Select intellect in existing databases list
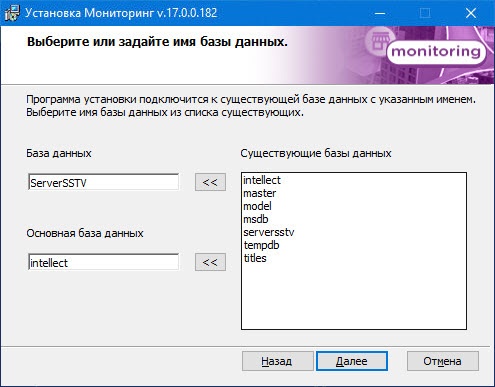The image size is (495, 387). pos(262,180)
